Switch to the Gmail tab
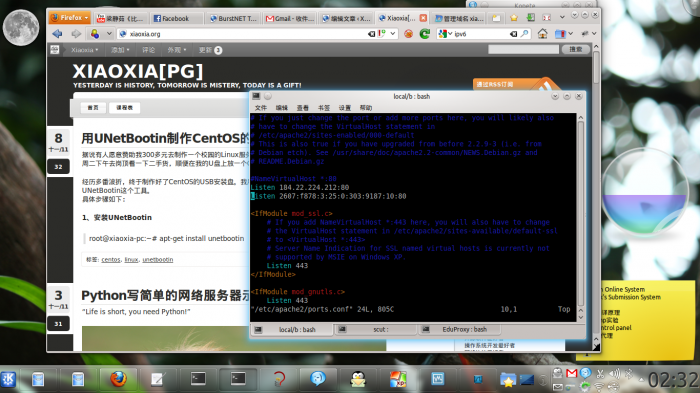The height and width of the screenshot is (393, 700). pyautogui.click(x=289, y=18)
